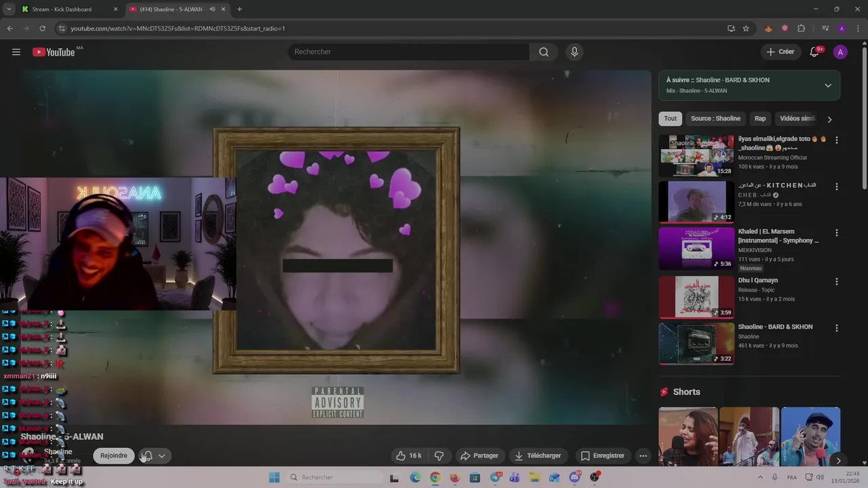
Task: Open the Shaoline BARD & SKHON thumbnail
Action: click(696, 344)
